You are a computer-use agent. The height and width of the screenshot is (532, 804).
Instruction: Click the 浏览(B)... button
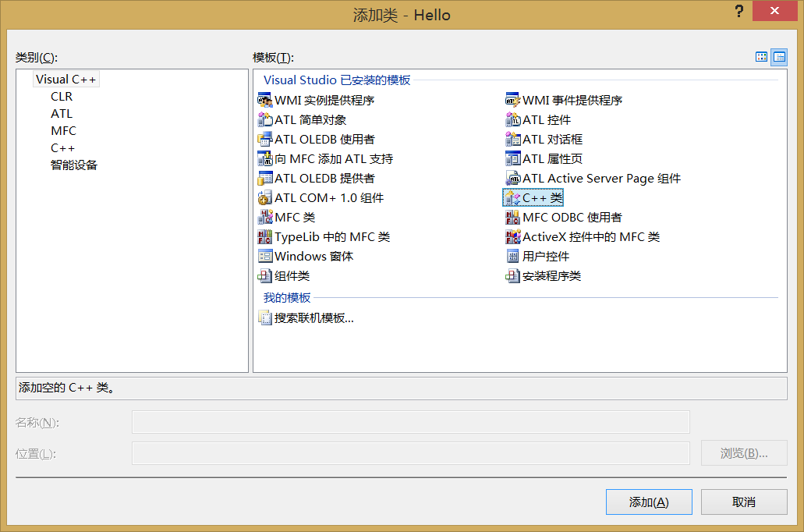point(743,453)
